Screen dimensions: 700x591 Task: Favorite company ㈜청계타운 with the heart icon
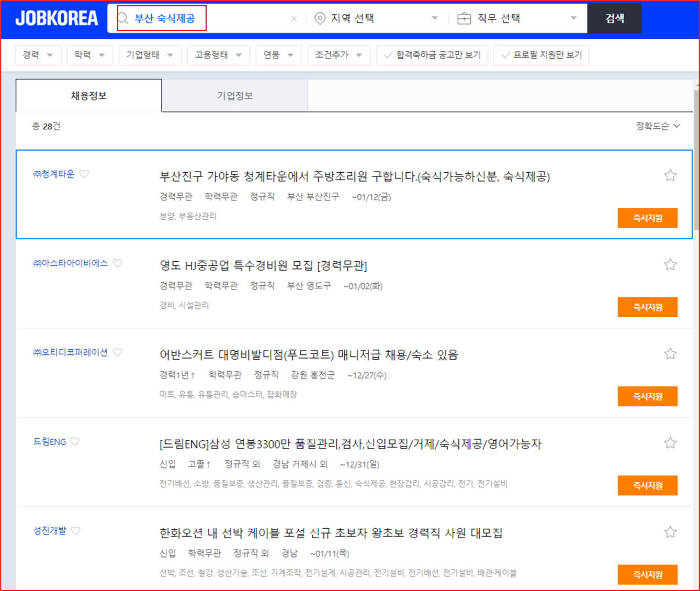click(x=84, y=174)
